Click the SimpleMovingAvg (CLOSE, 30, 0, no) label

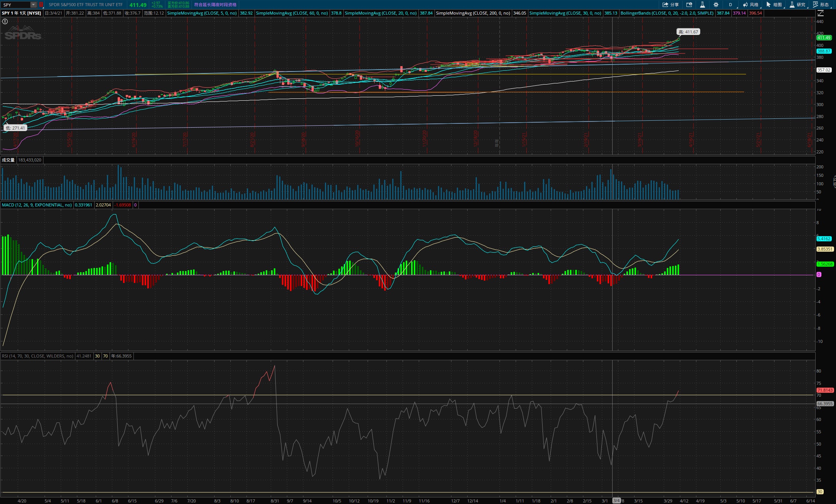coord(565,13)
